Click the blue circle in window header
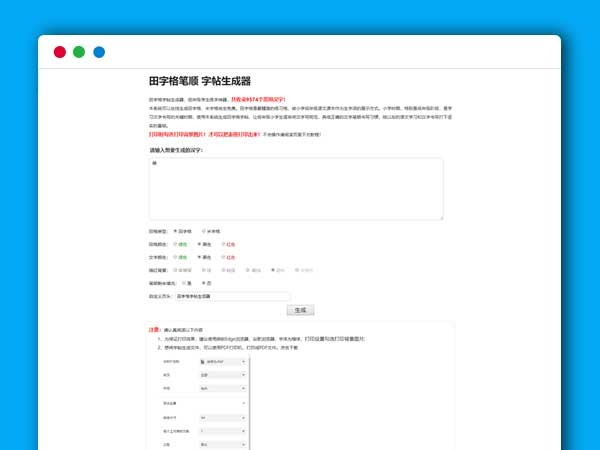 tap(99, 52)
